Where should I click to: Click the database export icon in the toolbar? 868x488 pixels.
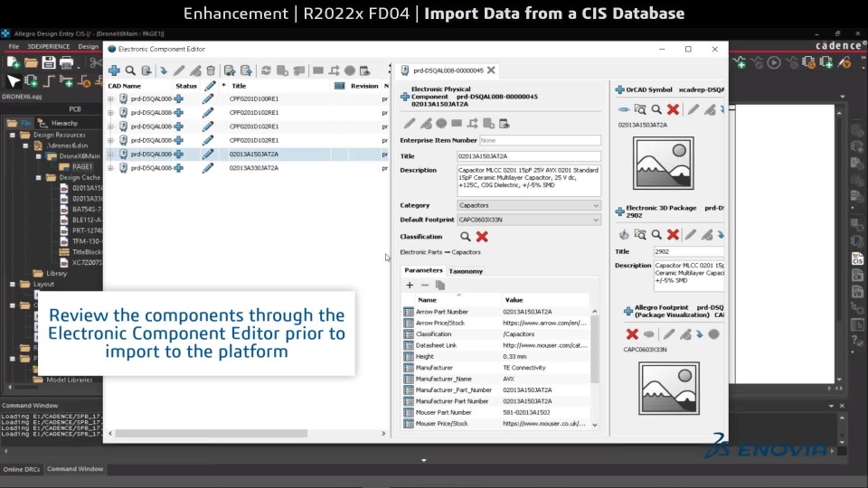pyautogui.click(x=229, y=70)
